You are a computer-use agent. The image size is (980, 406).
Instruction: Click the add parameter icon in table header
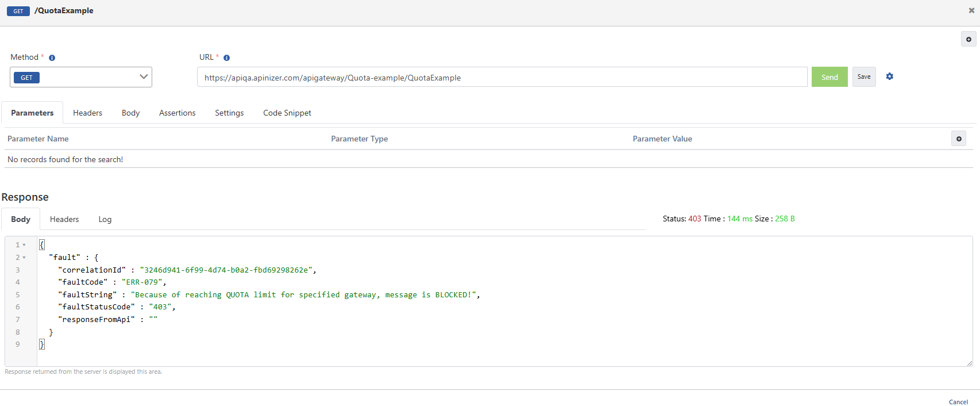[x=958, y=139]
